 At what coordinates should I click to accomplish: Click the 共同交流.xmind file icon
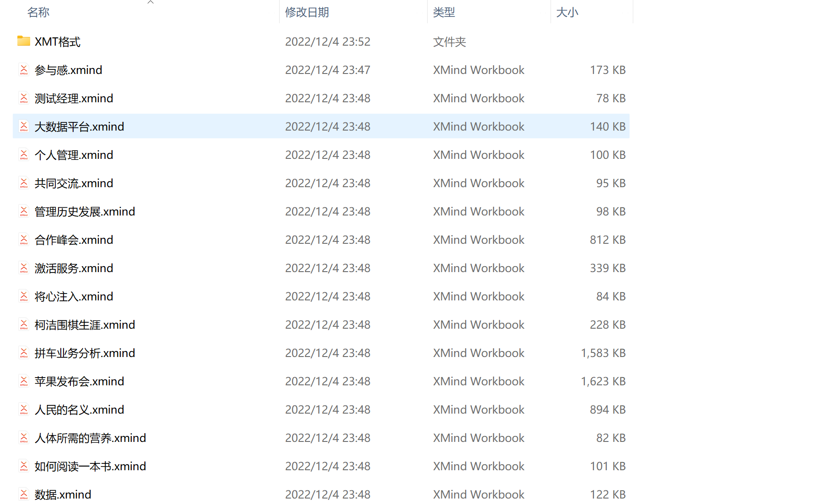(x=24, y=183)
